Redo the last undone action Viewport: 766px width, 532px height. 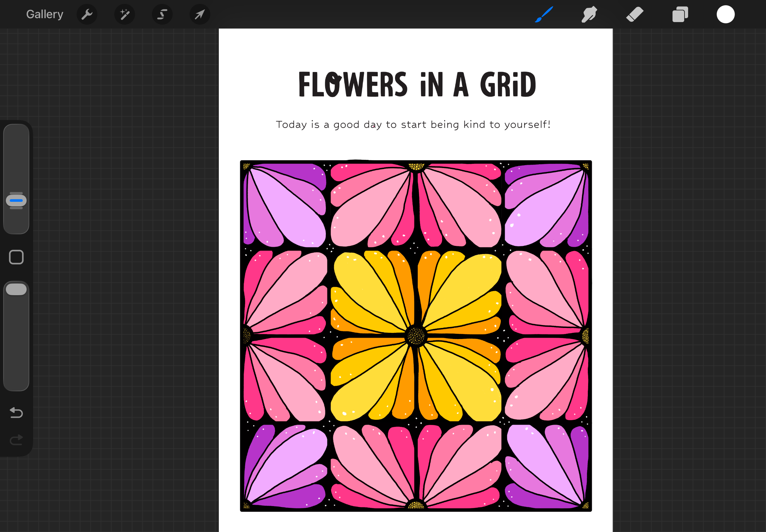click(x=16, y=440)
